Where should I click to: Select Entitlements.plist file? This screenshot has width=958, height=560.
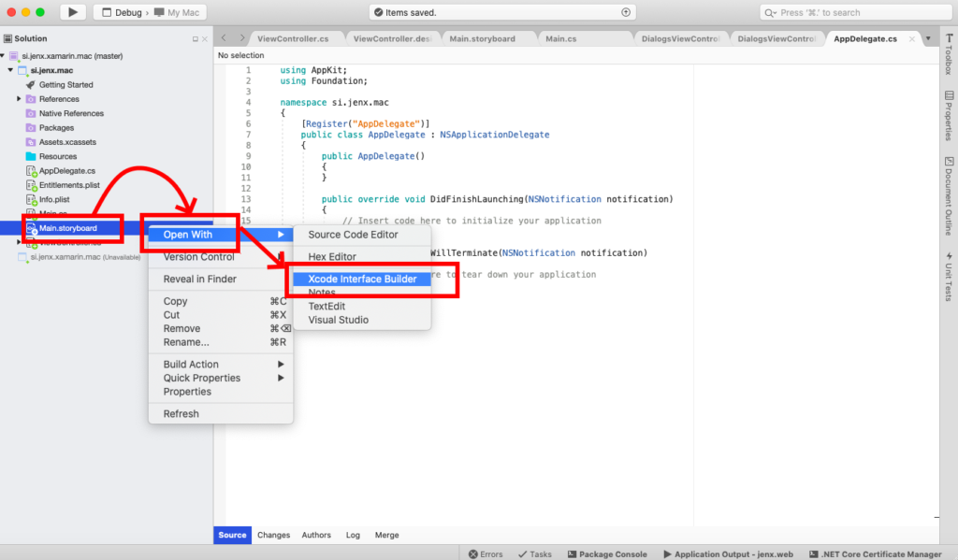pyautogui.click(x=69, y=185)
